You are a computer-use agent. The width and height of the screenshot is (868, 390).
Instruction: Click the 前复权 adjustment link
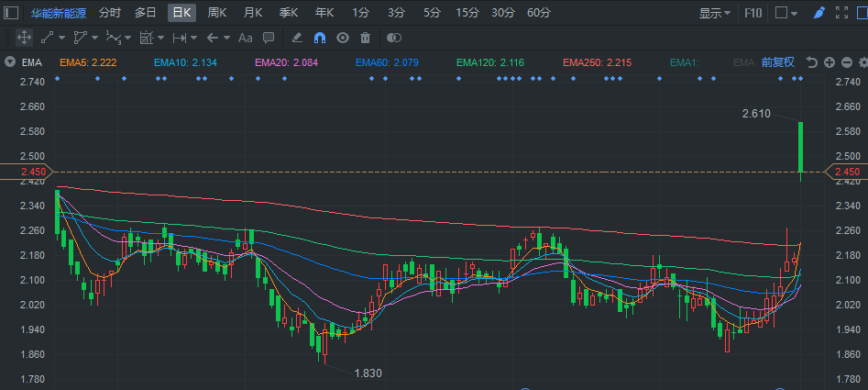(777, 62)
